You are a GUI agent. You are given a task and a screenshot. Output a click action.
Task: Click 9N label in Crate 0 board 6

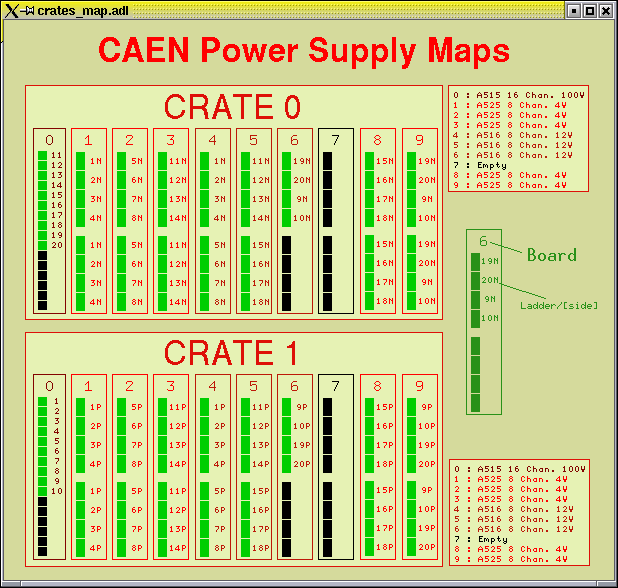302,199
